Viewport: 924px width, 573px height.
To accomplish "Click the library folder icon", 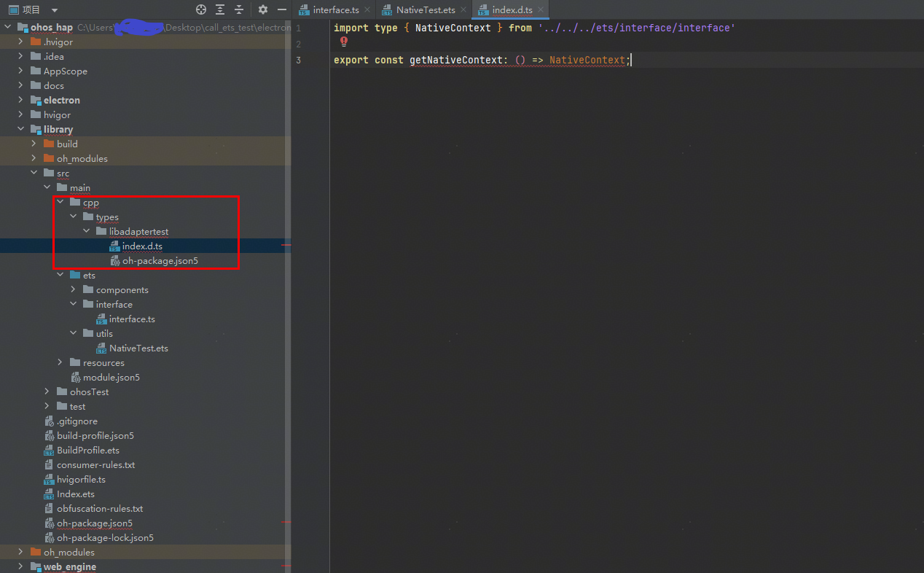I will [36, 130].
